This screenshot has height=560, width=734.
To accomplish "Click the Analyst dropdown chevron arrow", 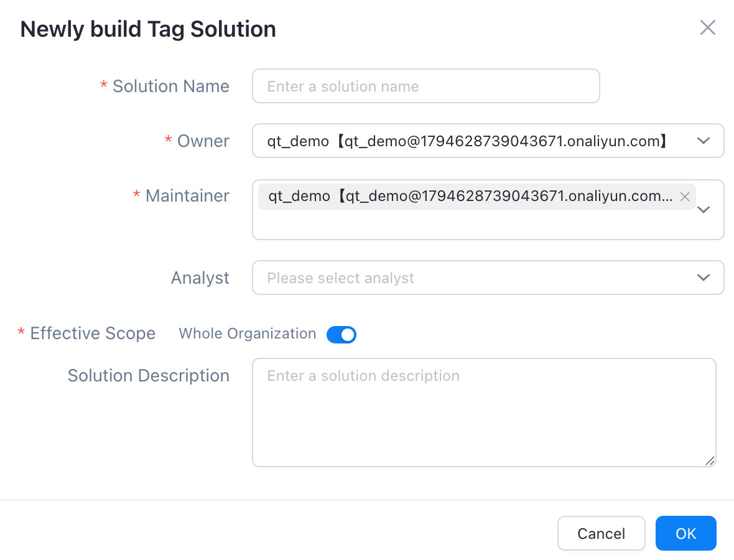I will [x=703, y=278].
